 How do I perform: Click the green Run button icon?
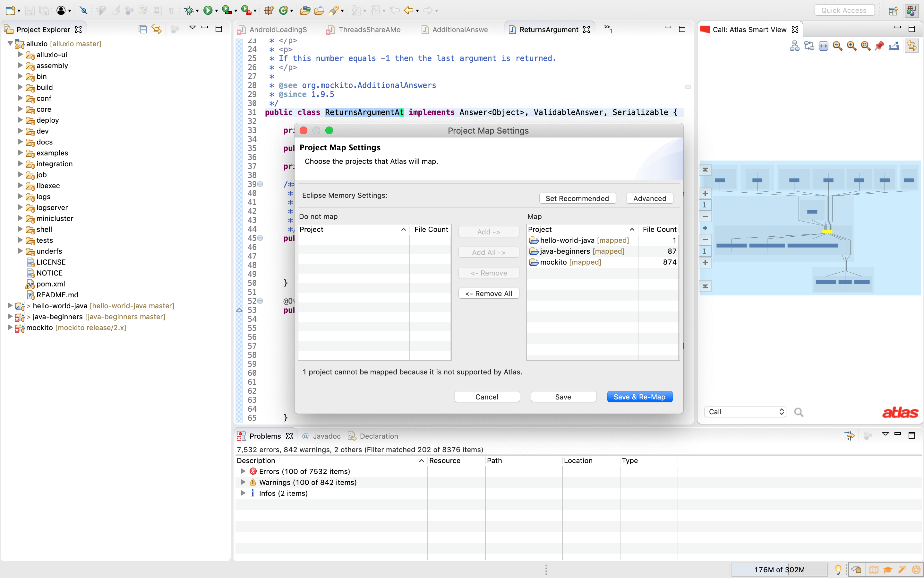tap(208, 10)
